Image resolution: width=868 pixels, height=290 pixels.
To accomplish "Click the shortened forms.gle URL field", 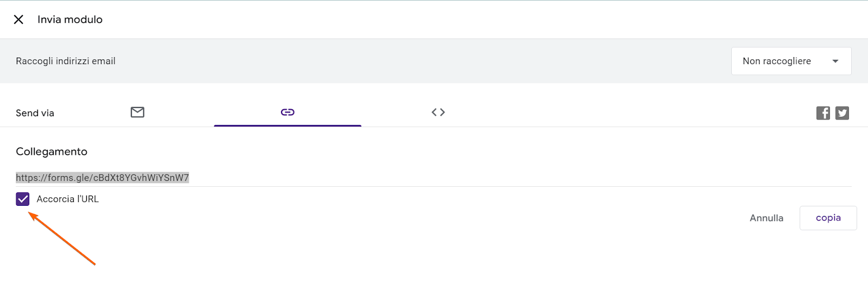I will tap(103, 178).
